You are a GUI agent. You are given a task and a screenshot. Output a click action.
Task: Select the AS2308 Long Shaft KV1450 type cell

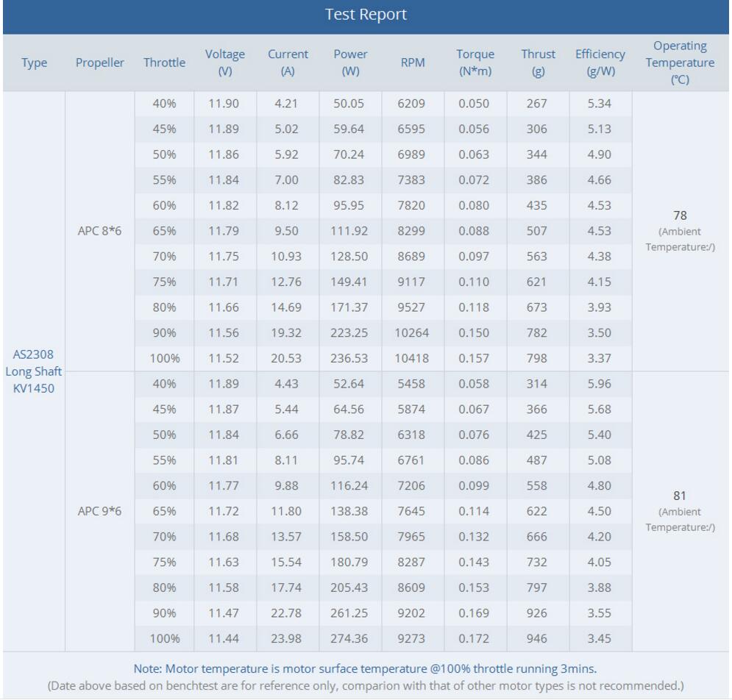pos(32,371)
